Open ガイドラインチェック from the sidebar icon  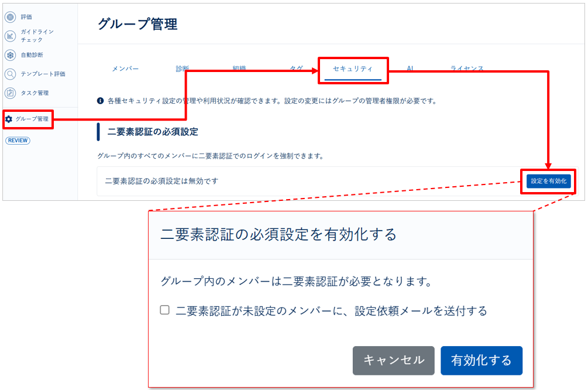(10, 36)
